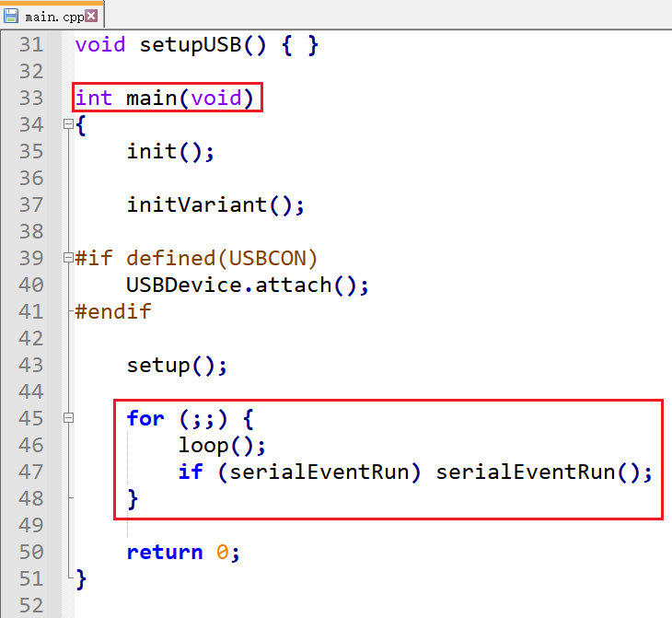
Task: Click the 'initVariant();' statement
Action: click(x=215, y=205)
